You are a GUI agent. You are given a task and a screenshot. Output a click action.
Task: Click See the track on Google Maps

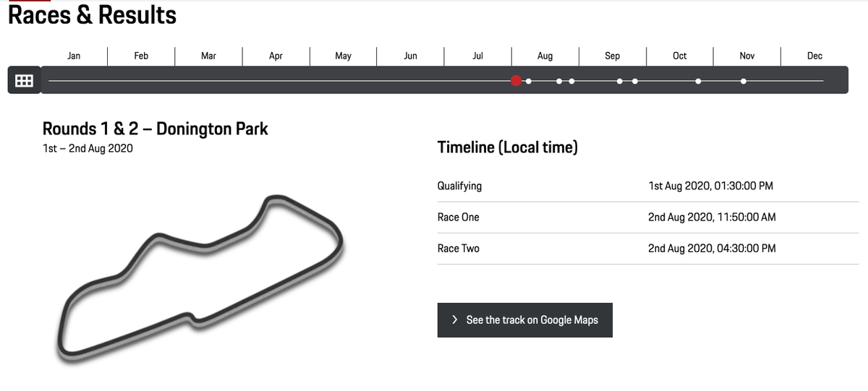(525, 320)
